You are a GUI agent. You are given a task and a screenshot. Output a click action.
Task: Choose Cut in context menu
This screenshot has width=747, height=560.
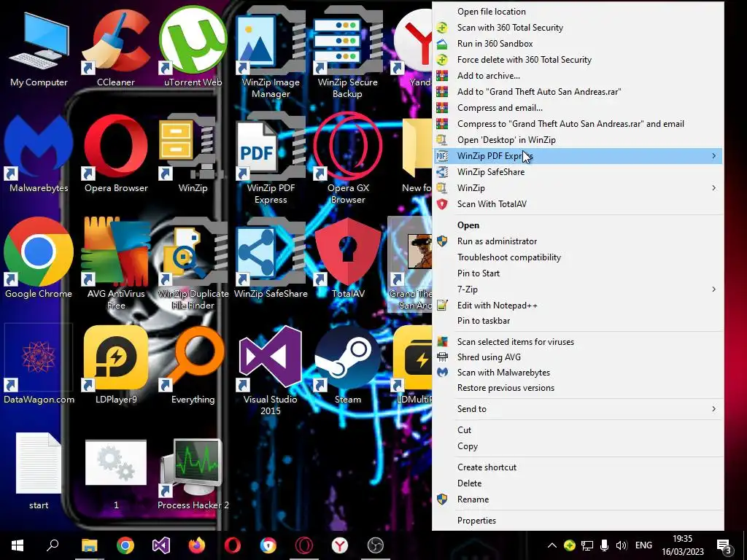(x=578, y=430)
